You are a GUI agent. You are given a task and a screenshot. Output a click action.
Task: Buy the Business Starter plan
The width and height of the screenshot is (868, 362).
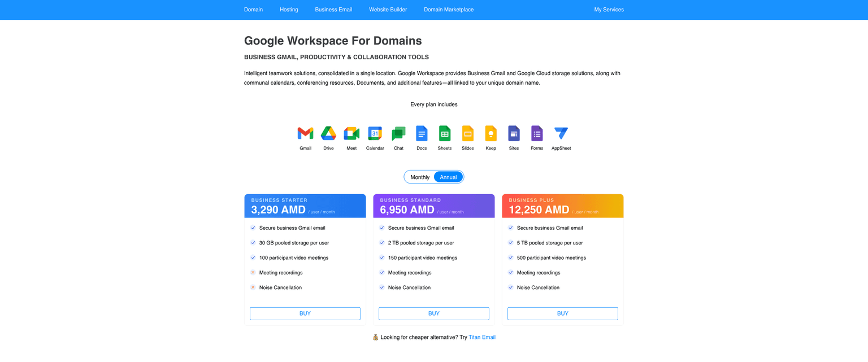tap(305, 313)
